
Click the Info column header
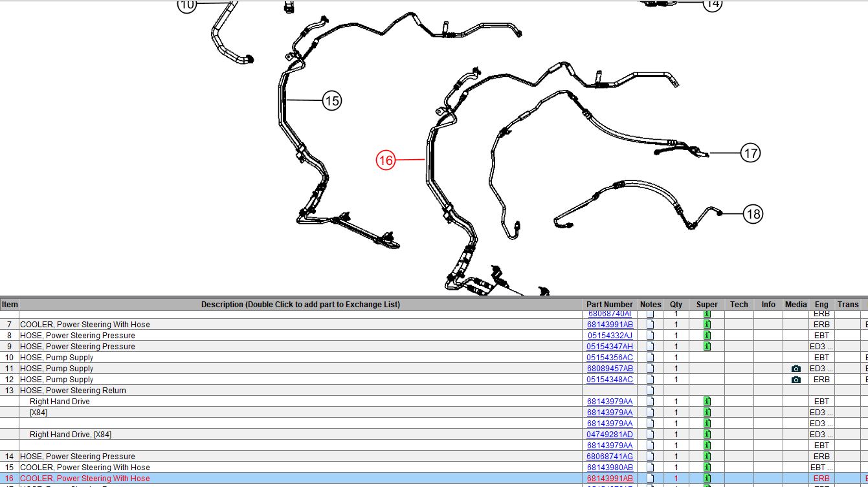768,305
